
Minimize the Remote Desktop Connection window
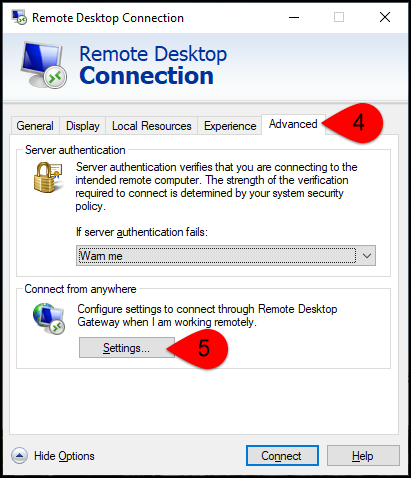click(x=294, y=17)
